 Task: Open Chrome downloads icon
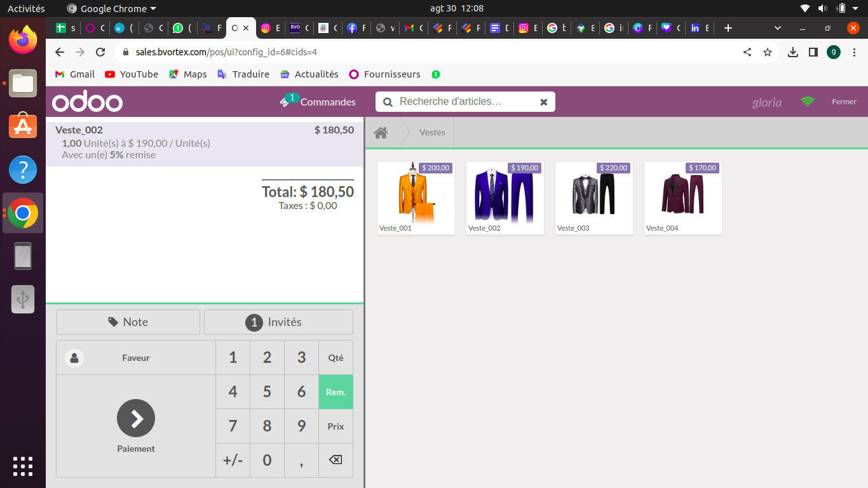(792, 52)
